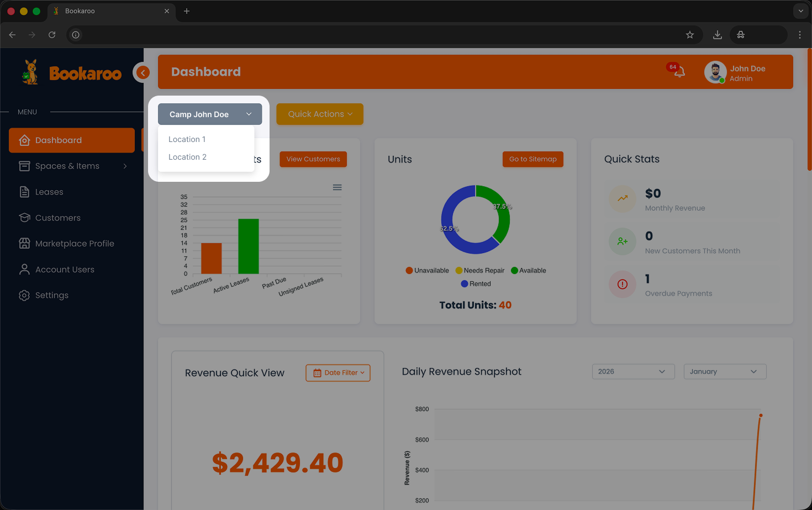The width and height of the screenshot is (812, 510).
Task: Click the Bookaroo kangaroo logo
Action: (x=30, y=72)
